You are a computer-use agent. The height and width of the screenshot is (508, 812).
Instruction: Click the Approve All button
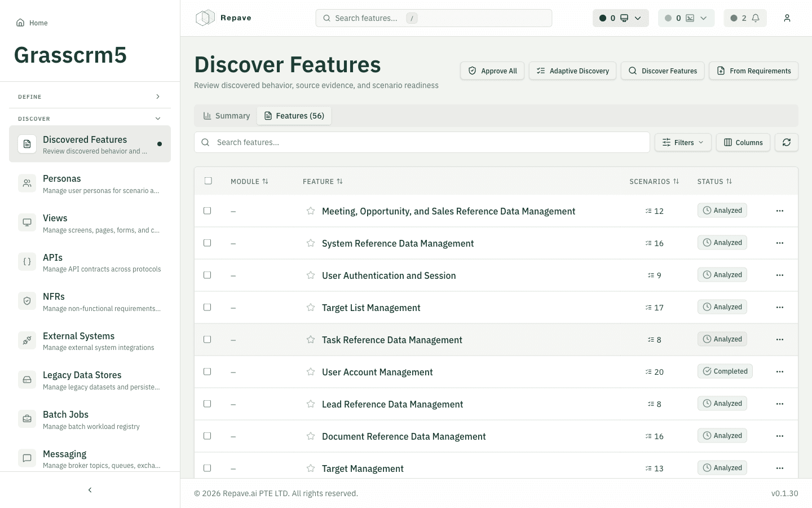tap(493, 71)
